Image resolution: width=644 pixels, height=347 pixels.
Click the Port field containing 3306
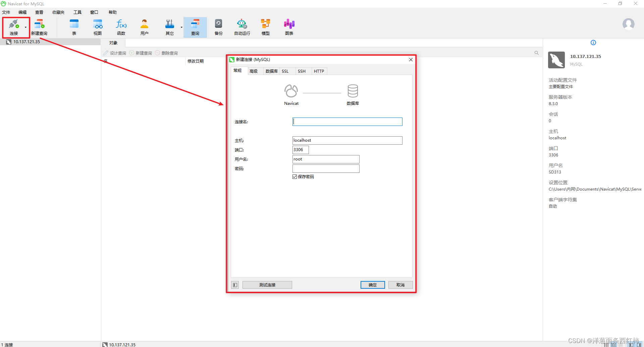[x=301, y=150]
